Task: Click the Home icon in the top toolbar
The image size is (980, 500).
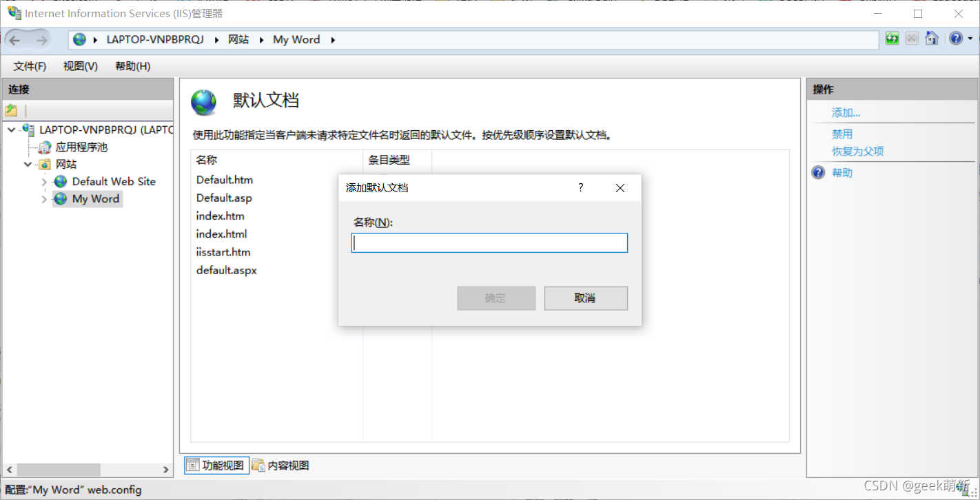Action: click(x=932, y=39)
